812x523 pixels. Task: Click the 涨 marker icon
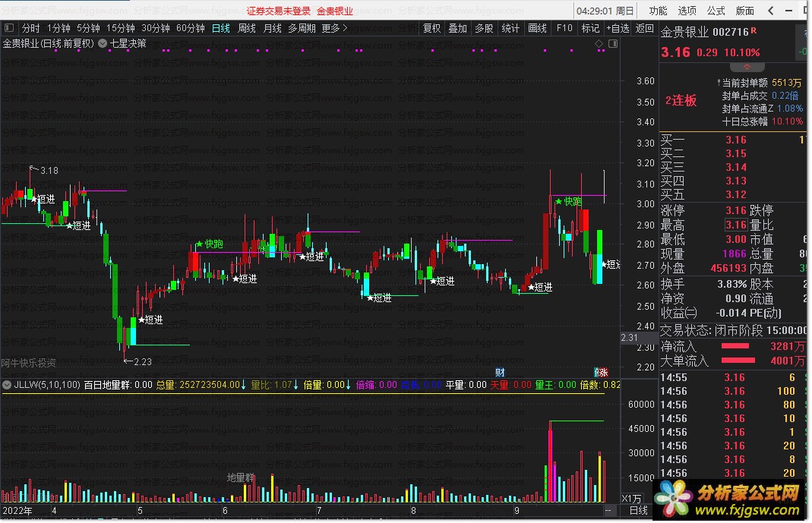602,373
